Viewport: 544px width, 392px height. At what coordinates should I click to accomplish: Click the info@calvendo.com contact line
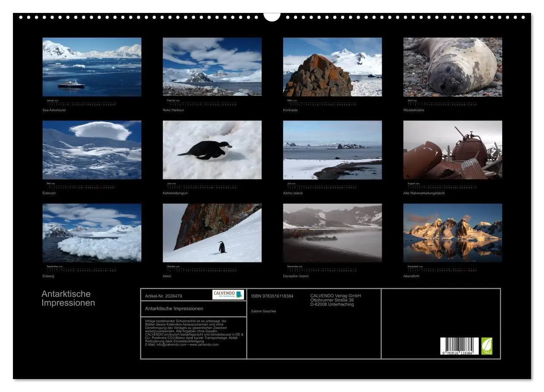click(x=182, y=345)
